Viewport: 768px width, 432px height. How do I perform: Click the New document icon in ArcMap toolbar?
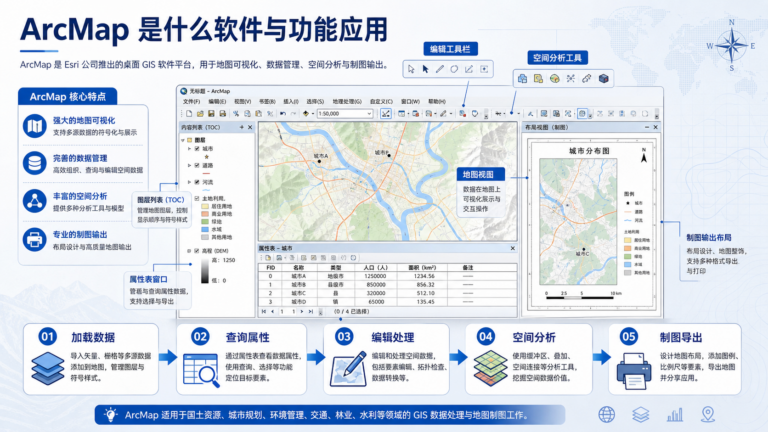(x=189, y=114)
